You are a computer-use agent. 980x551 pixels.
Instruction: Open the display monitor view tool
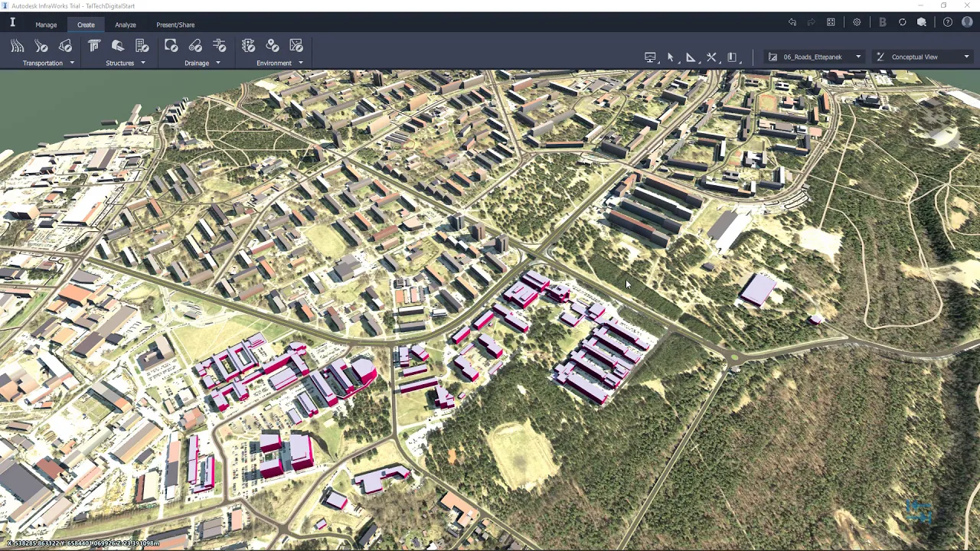tap(650, 57)
